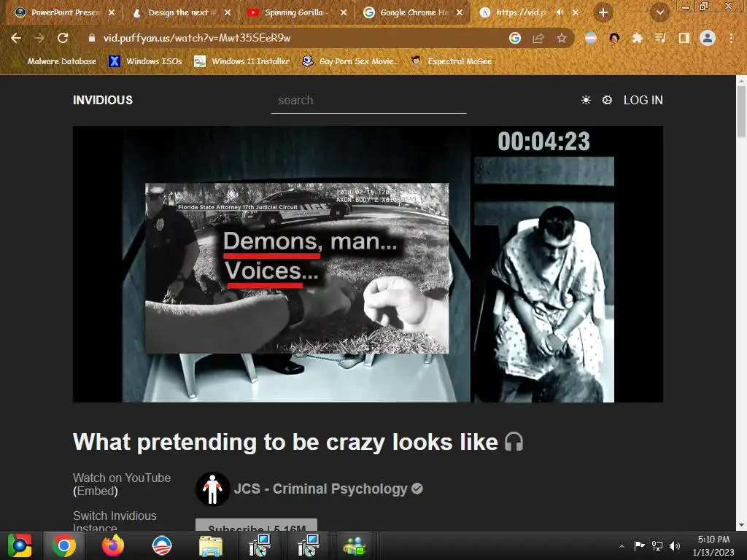Click the Chrome taskbar icon
This screenshot has height=560, width=747.
click(x=64, y=545)
